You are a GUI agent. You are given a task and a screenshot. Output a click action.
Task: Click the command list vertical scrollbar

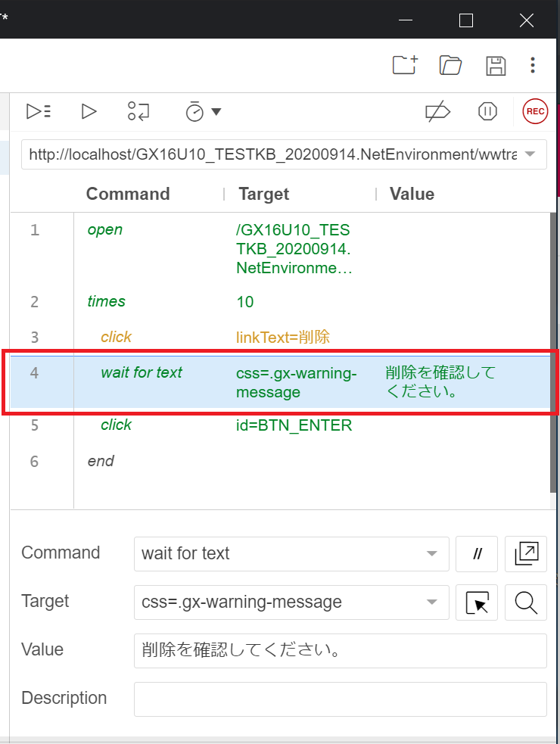click(x=553, y=353)
